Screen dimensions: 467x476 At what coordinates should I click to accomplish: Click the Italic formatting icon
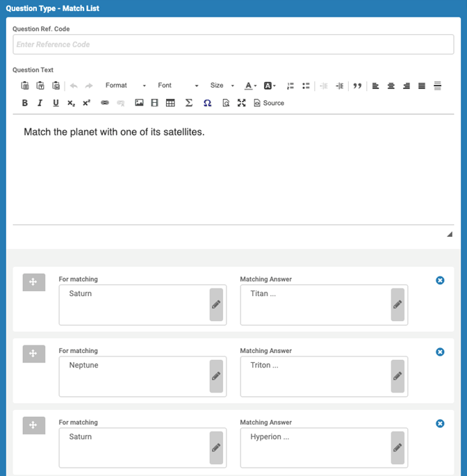point(40,104)
